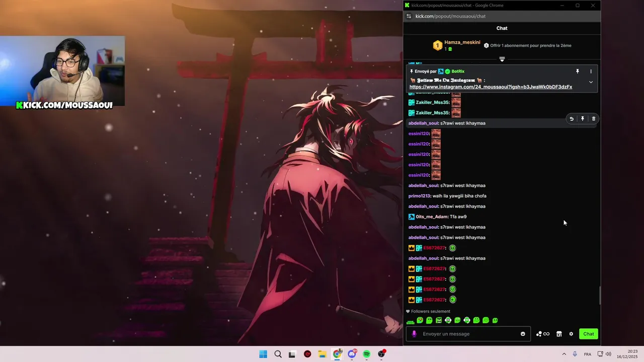Screen dimensions: 644x362
Task: Collapse the leaderboard with stacked-lines arrow
Action: (502, 59)
